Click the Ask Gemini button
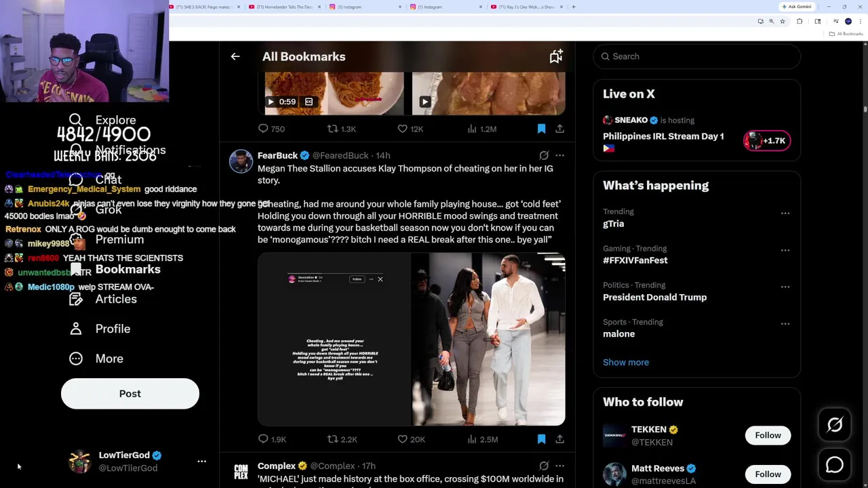The height and width of the screenshot is (488, 868). (x=796, y=7)
